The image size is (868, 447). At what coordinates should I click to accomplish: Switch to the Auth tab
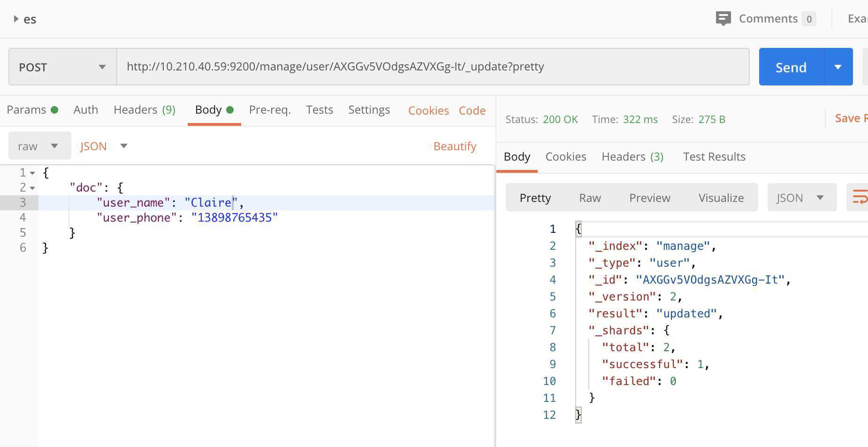[86, 110]
